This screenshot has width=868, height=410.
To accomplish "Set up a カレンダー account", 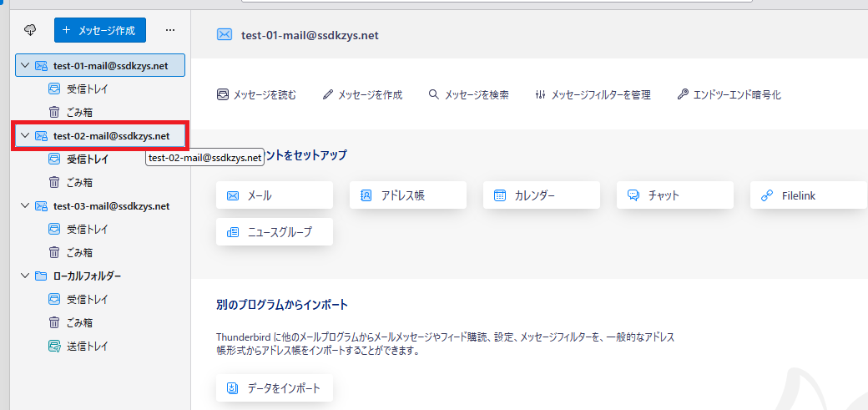I will pos(541,195).
